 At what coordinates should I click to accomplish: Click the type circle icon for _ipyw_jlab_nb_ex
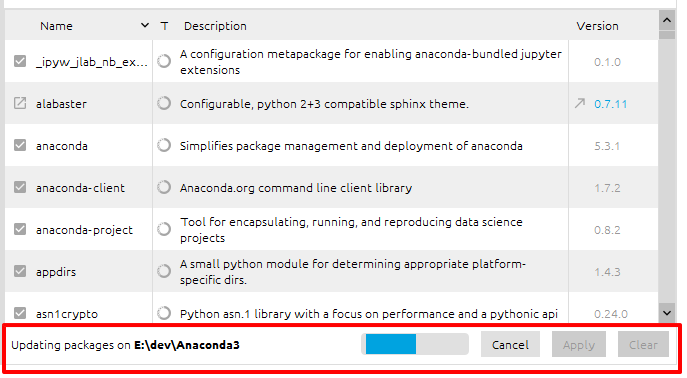coord(164,61)
